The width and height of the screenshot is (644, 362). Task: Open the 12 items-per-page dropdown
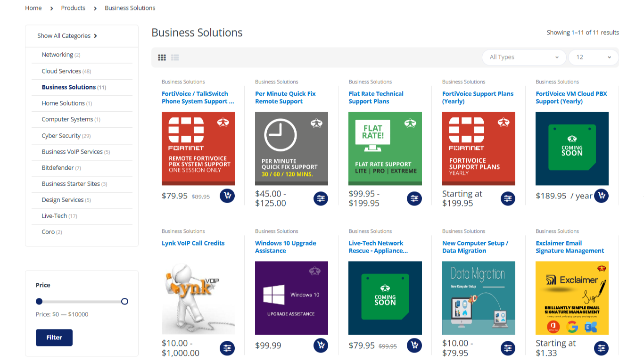[594, 57]
